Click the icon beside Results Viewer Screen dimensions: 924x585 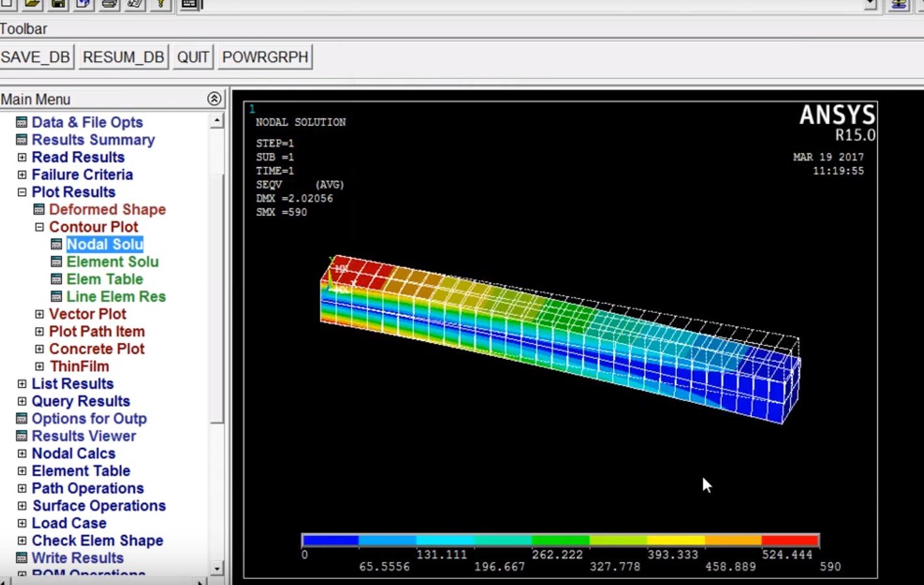22,436
